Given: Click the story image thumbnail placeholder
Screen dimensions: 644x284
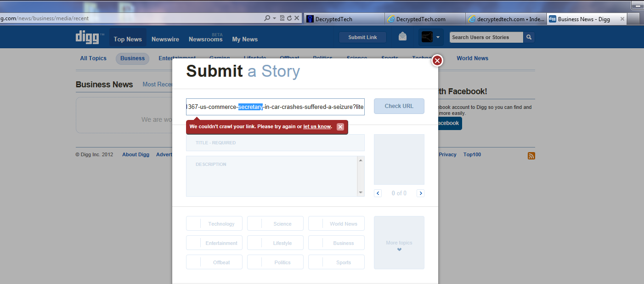Looking at the screenshot, I should (399, 159).
